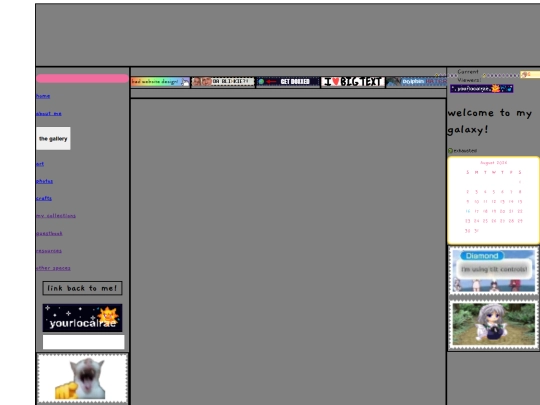
Task: Click the small purple yourlocalrae badge
Action: (x=481, y=89)
